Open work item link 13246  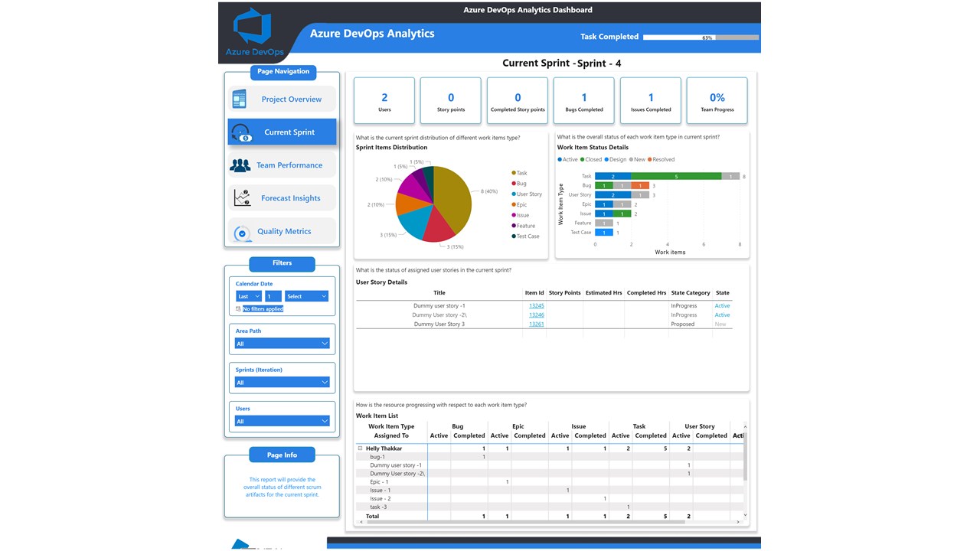pyautogui.click(x=537, y=315)
